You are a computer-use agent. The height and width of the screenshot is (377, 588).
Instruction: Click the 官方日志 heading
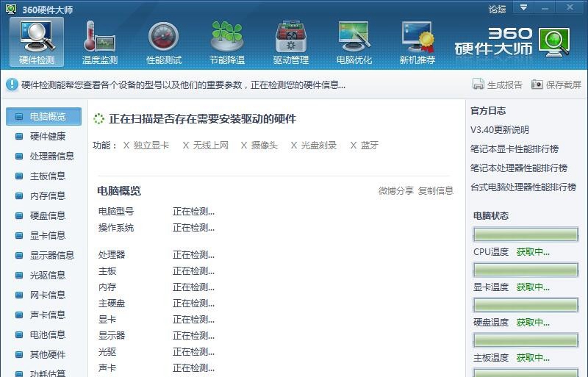488,111
